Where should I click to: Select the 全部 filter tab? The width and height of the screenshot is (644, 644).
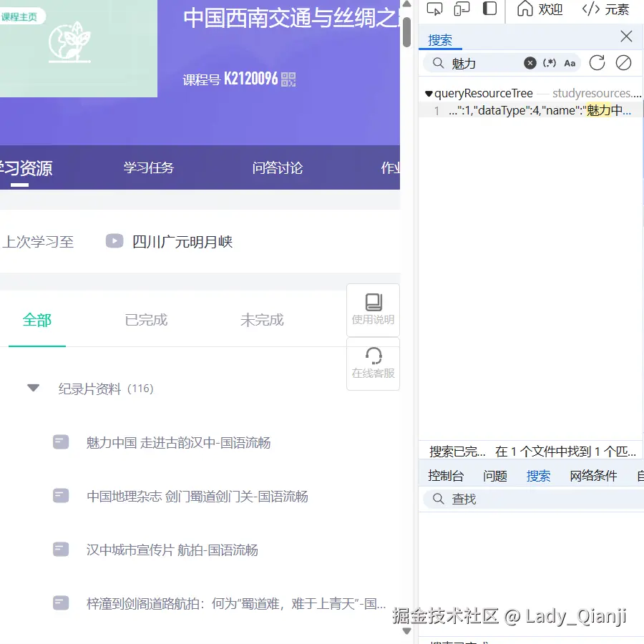pyautogui.click(x=37, y=320)
